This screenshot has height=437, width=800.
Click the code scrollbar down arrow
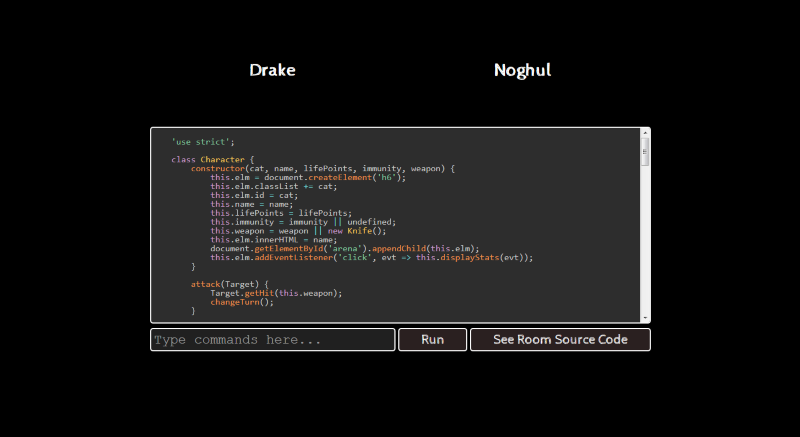click(645, 318)
